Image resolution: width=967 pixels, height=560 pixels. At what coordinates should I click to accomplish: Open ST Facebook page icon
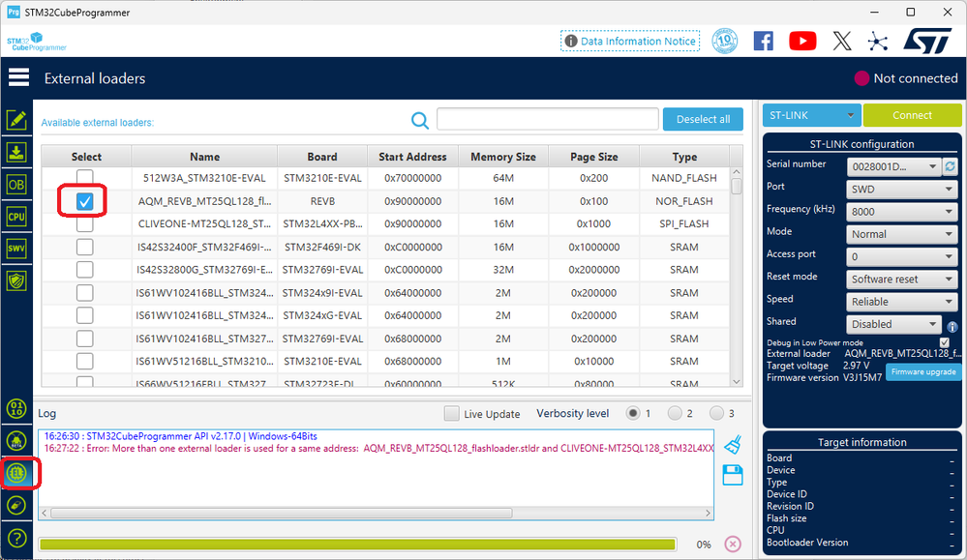764,42
